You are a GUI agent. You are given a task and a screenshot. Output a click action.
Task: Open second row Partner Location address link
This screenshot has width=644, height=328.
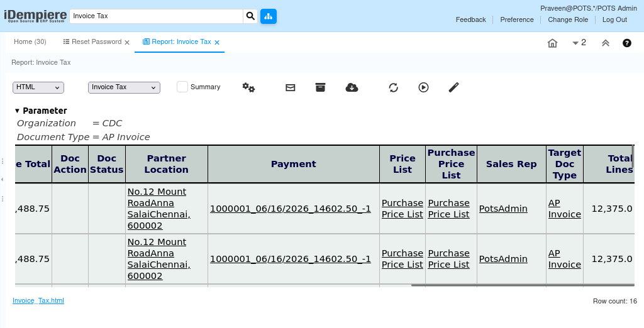(x=159, y=259)
